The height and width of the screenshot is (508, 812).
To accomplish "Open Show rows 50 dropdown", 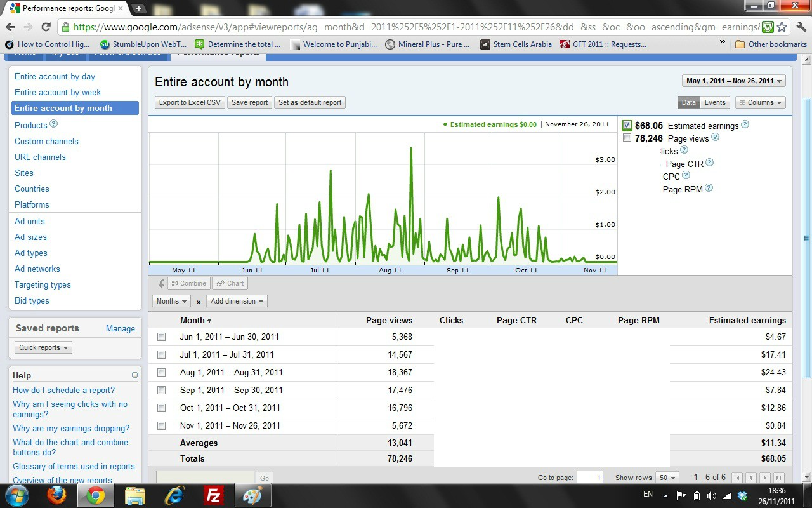I will [x=667, y=478].
